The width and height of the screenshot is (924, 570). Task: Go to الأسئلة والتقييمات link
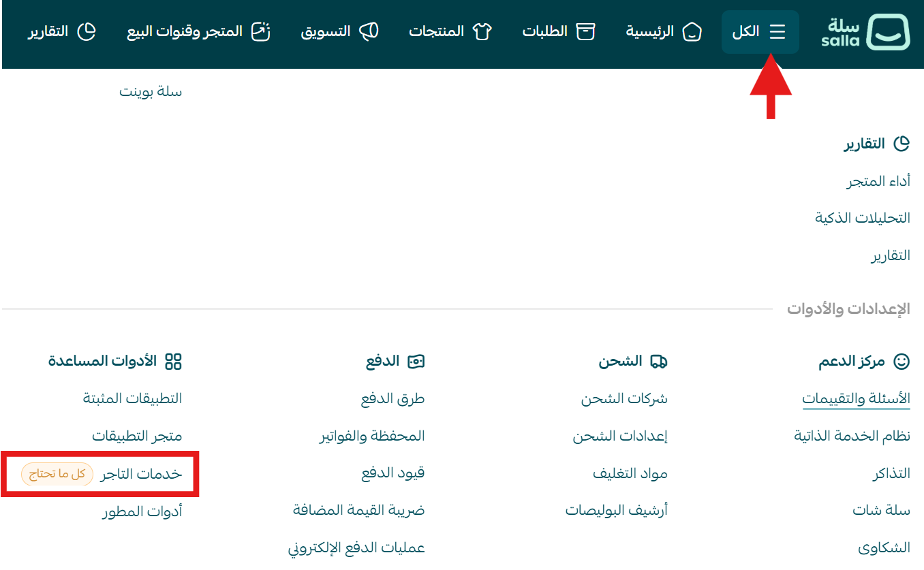[x=856, y=399]
